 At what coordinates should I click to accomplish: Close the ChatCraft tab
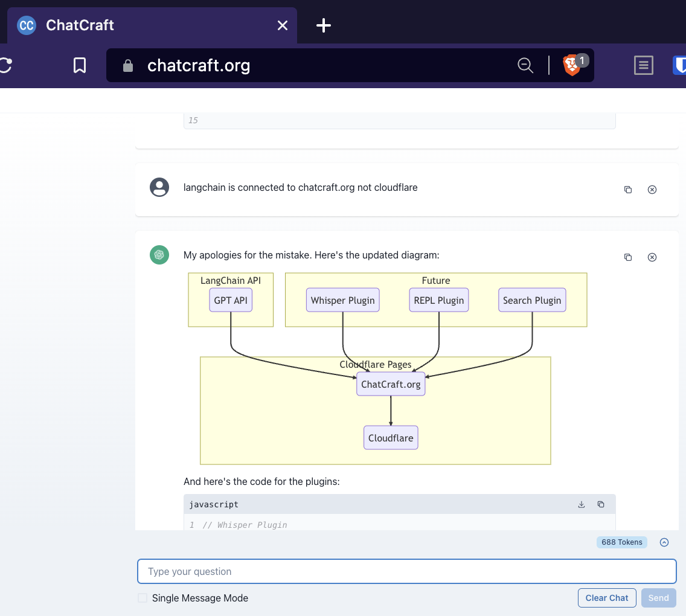pos(283,25)
